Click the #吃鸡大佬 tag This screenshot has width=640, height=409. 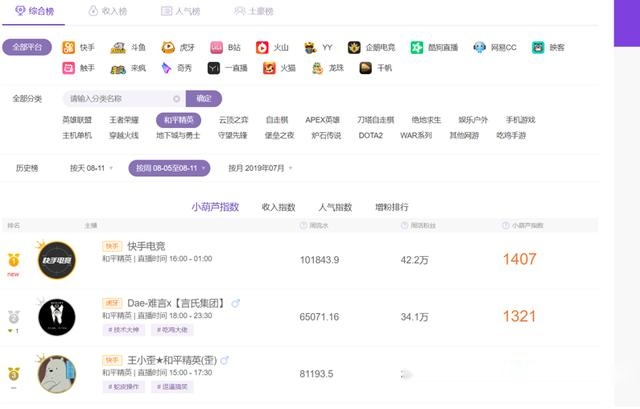pyautogui.click(x=172, y=330)
